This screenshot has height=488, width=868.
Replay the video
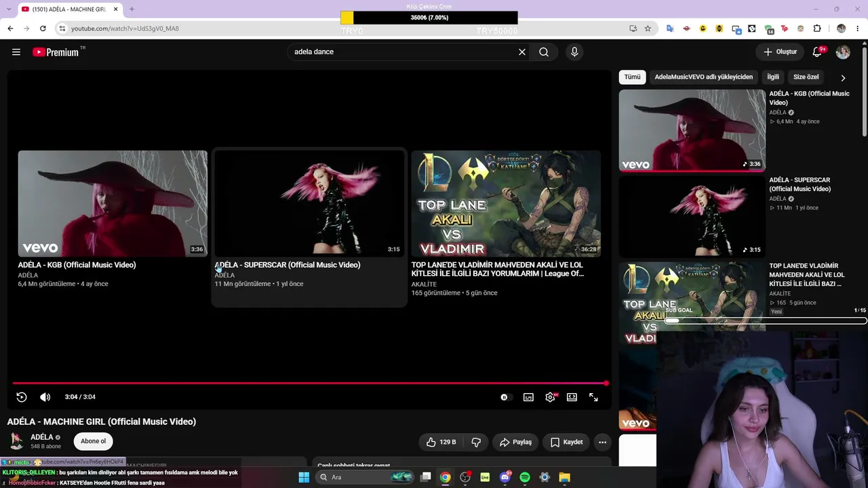[x=22, y=397]
